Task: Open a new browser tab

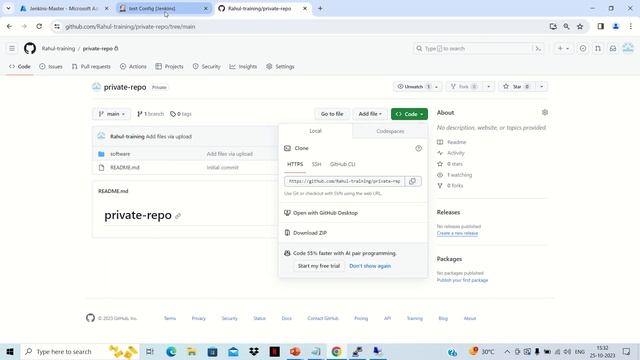Action: click(x=320, y=8)
